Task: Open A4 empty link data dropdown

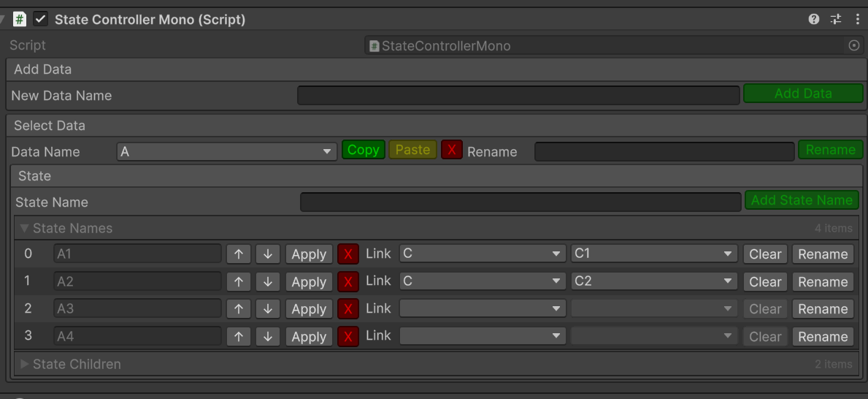Action: click(483, 336)
